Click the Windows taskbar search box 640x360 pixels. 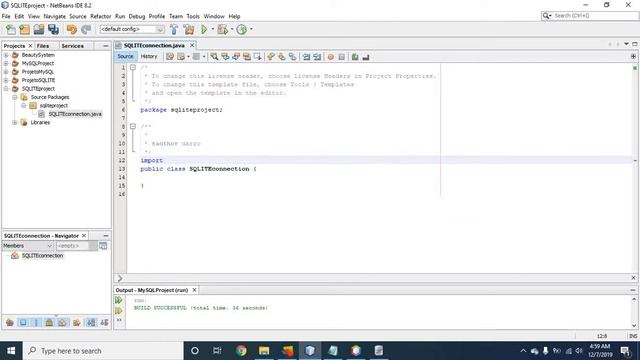pyautogui.click(x=104, y=351)
